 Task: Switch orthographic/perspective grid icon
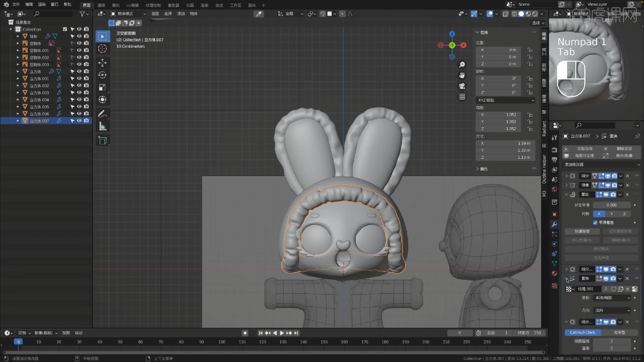tap(462, 97)
